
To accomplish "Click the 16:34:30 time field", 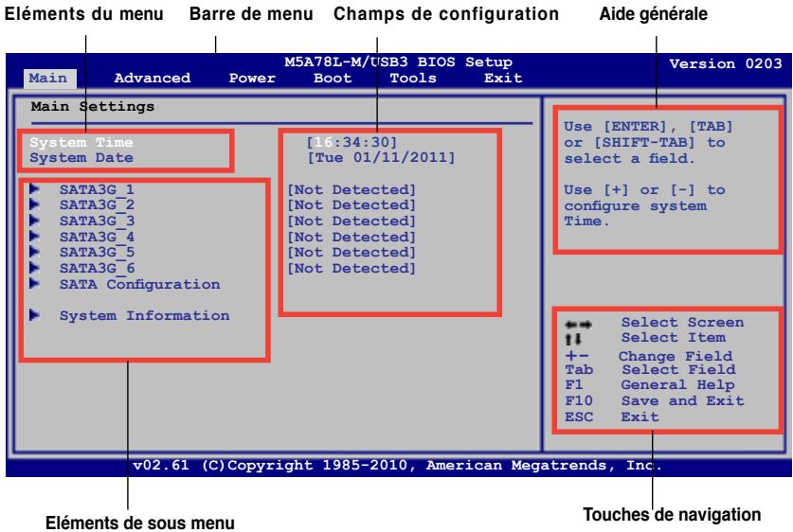I will (x=351, y=143).
